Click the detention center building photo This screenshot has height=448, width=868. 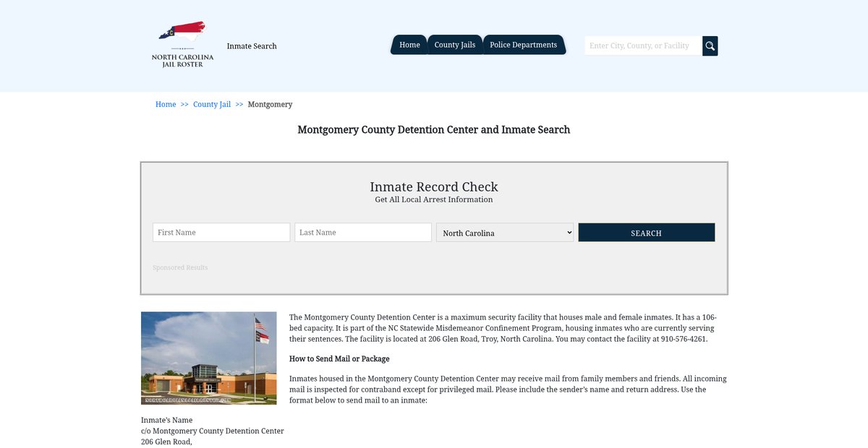[x=208, y=358]
